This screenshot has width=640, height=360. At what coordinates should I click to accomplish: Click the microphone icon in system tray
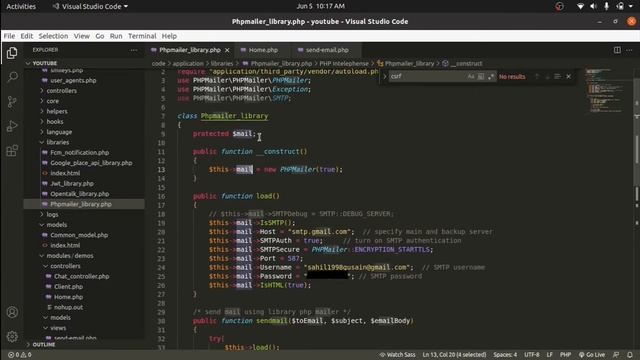607,6
